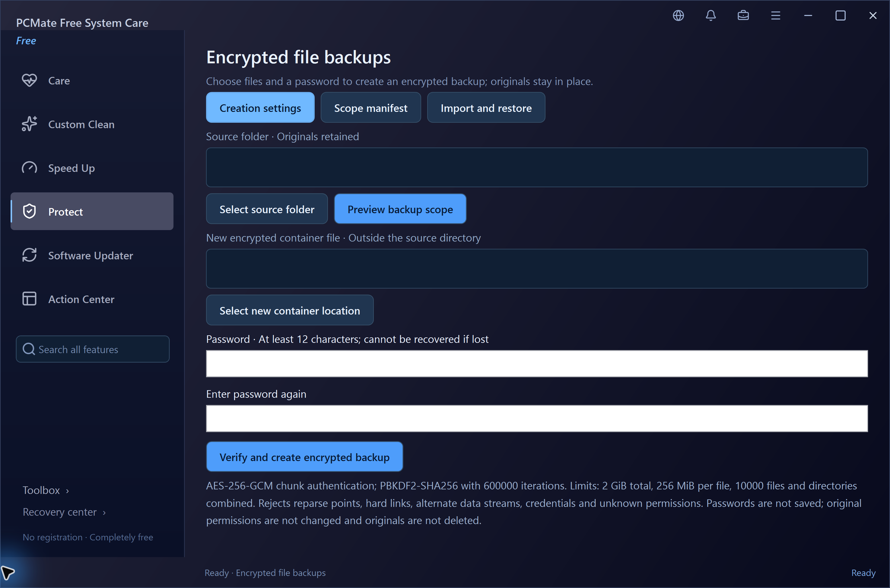
Task: Switch to Scope manifest tab
Action: click(370, 108)
